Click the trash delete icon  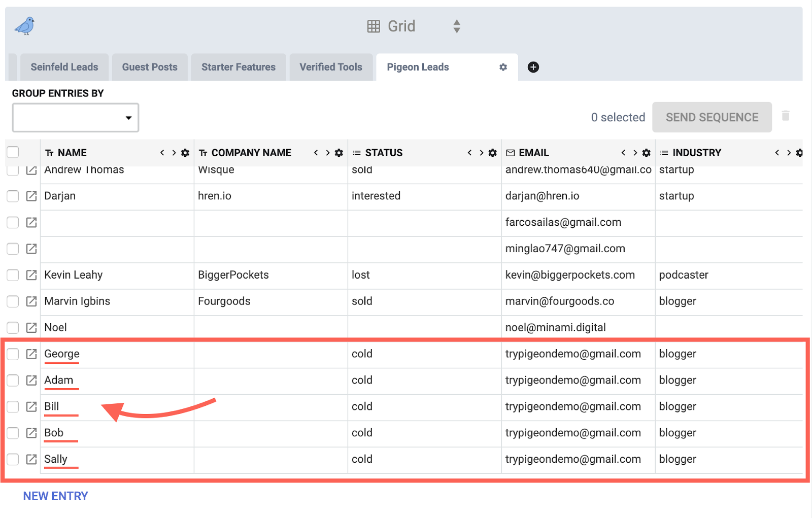[786, 116]
